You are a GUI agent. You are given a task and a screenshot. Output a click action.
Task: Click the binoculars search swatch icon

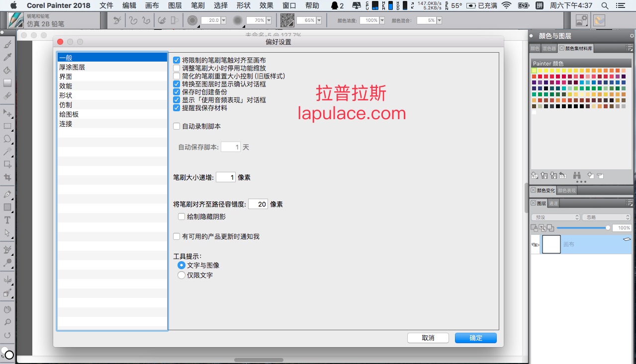[x=577, y=175]
